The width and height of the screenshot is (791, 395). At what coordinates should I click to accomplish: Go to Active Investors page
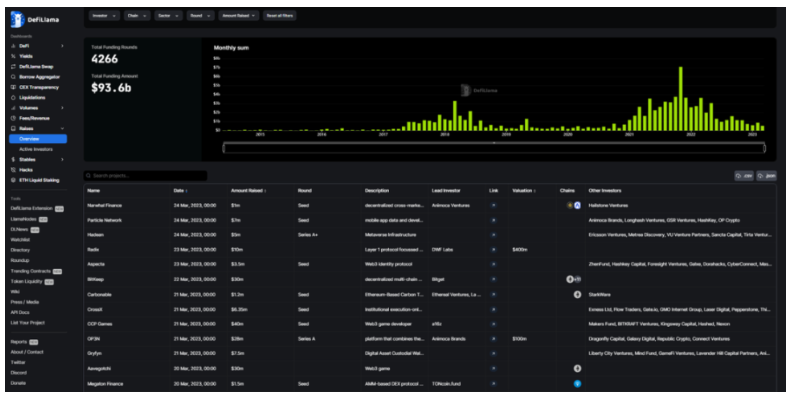35,149
